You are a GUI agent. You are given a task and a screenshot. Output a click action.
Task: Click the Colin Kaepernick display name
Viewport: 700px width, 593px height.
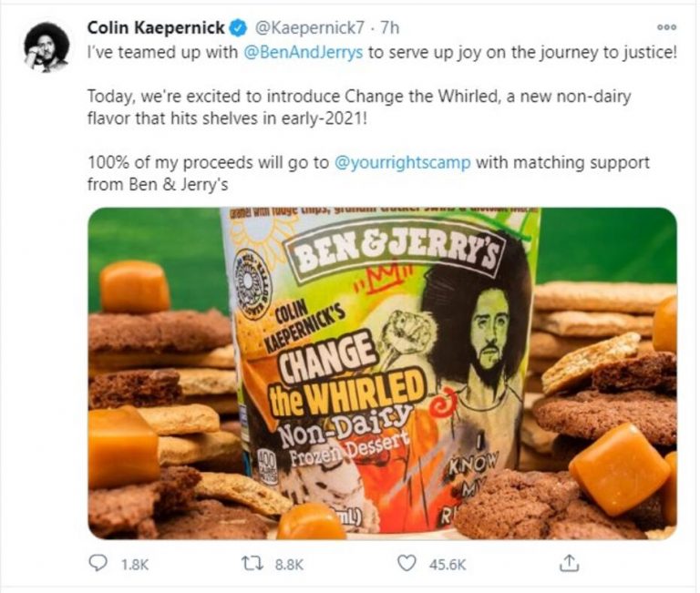point(149,29)
